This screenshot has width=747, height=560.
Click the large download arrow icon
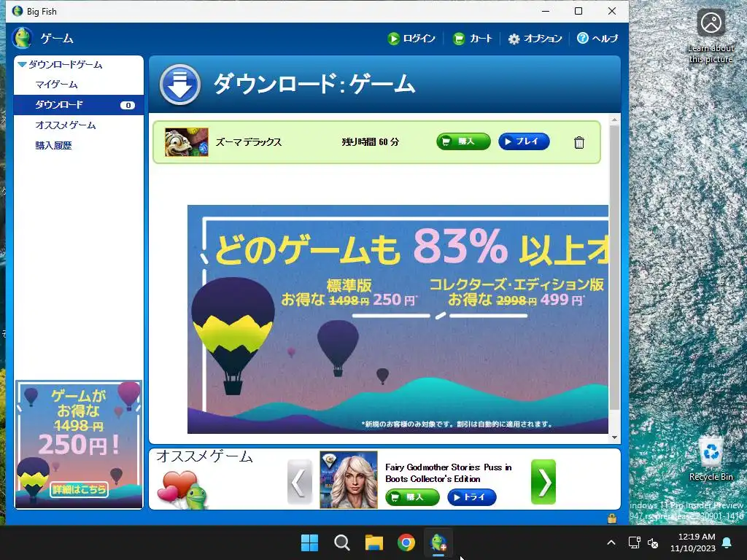[179, 85]
